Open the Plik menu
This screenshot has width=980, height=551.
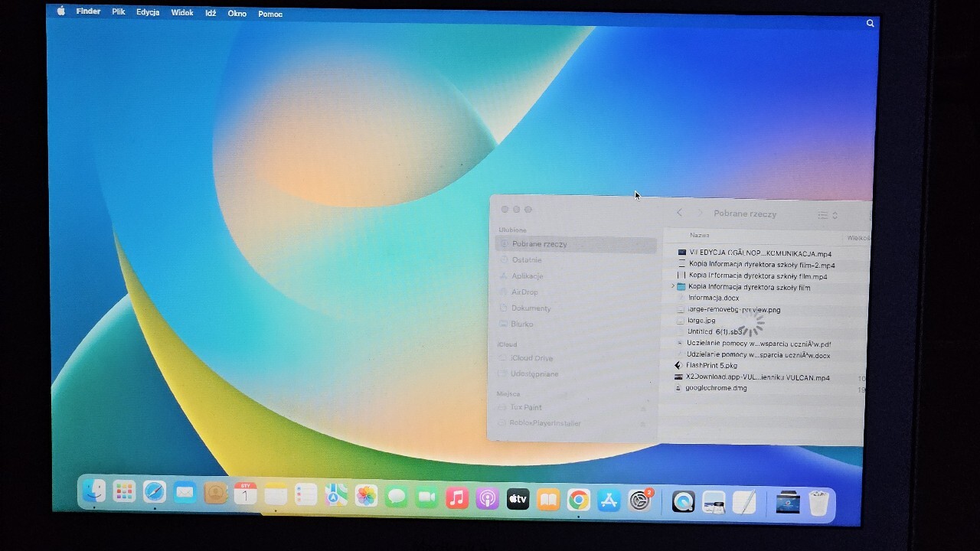tap(119, 12)
